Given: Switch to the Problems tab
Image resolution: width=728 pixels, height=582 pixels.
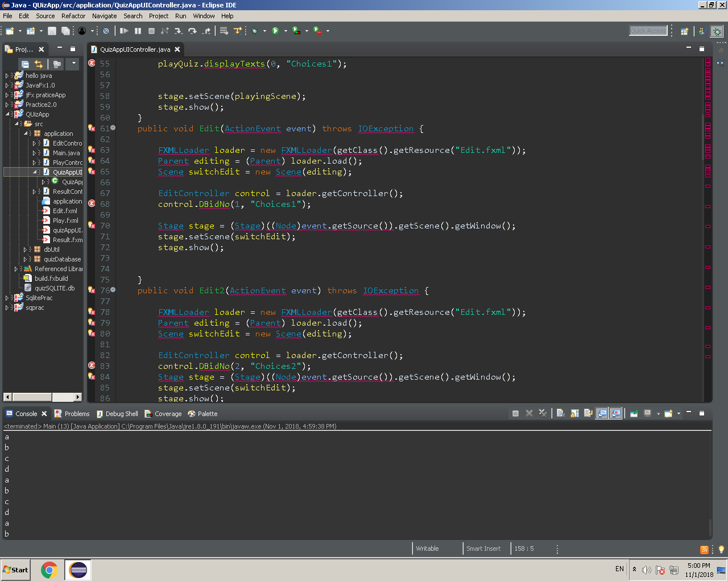Looking at the screenshot, I should pyautogui.click(x=72, y=414).
